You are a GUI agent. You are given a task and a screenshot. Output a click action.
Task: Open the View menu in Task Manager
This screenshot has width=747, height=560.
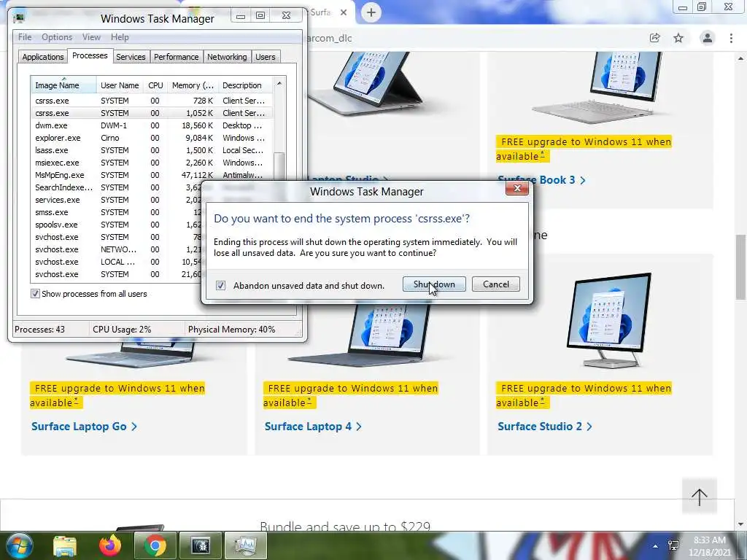point(91,37)
